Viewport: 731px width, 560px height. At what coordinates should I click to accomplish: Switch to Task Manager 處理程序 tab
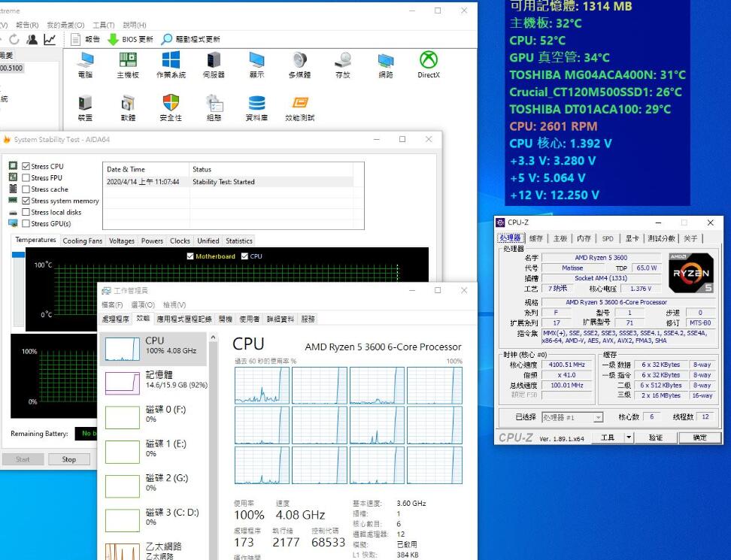pos(116,319)
